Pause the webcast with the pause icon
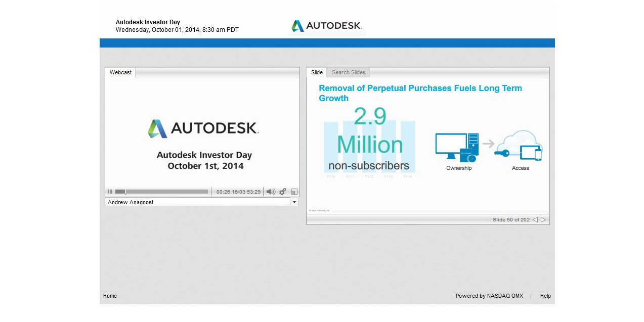 (x=109, y=192)
